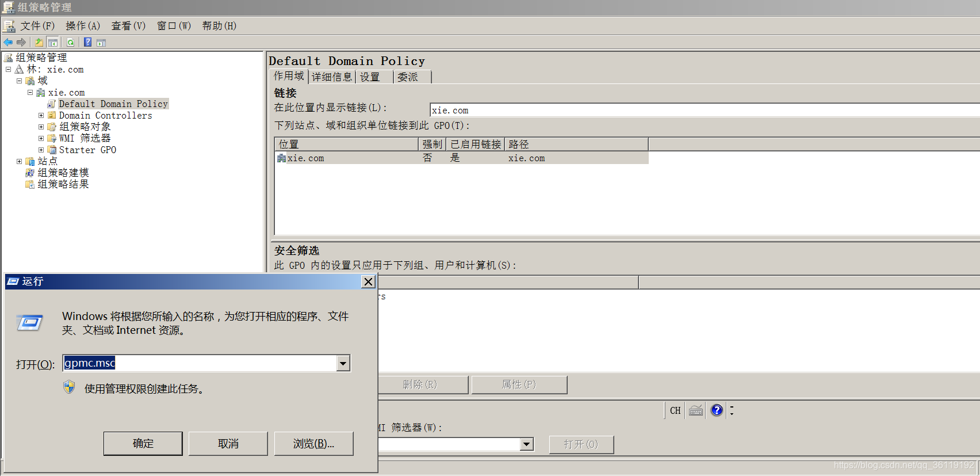Click the 域 folder icon in tree
The width and height of the screenshot is (980, 476).
[x=30, y=81]
